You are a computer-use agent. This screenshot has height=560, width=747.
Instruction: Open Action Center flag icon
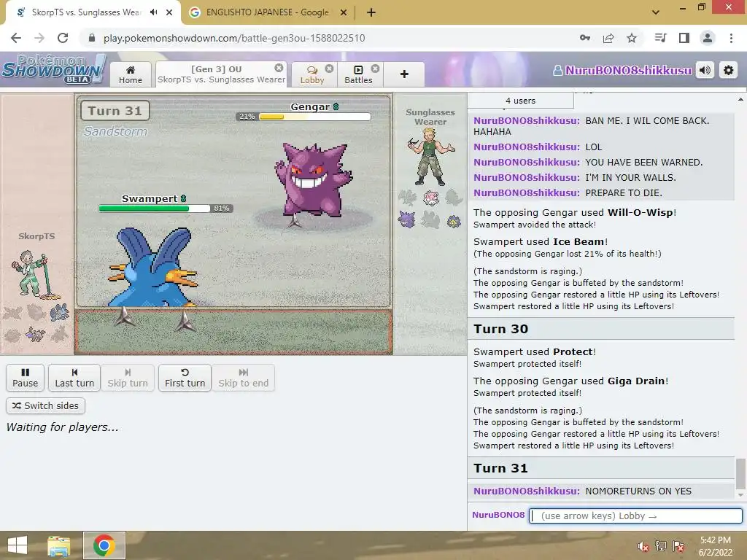[x=678, y=546]
